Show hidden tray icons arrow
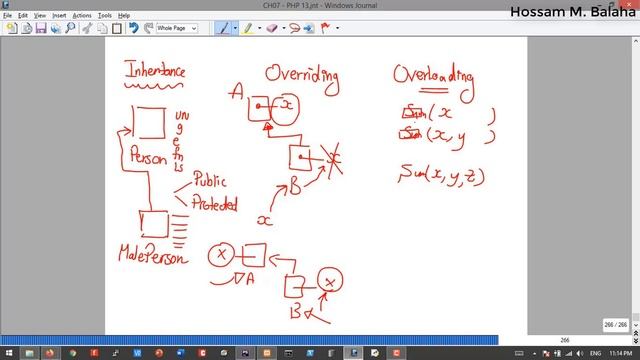This screenshot has width=640, height=360. (x=534, y=353)
